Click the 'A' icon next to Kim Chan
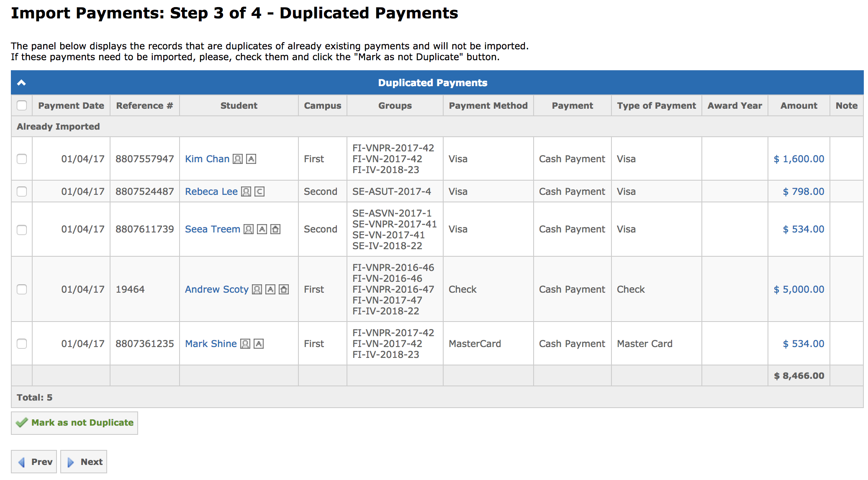This screenshot has height=480, width=868. 251,159
